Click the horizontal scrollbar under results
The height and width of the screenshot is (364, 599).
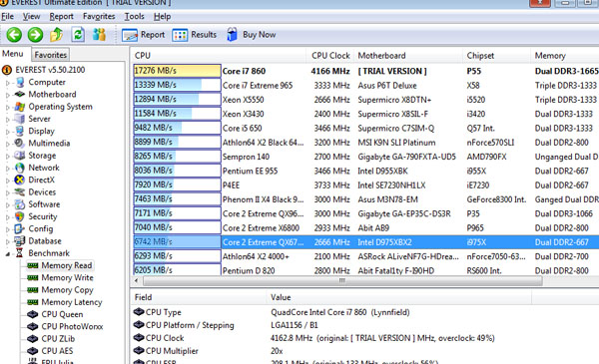coord(342,281)
